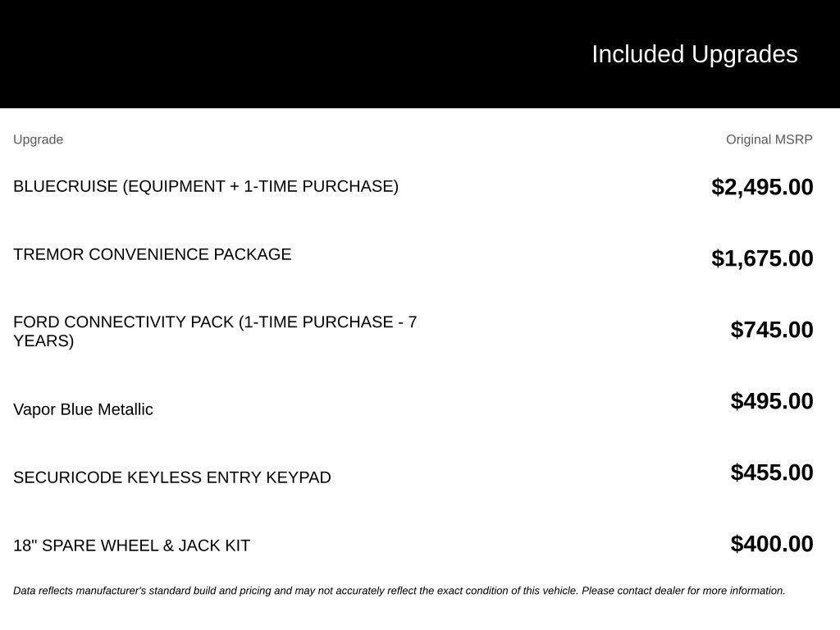The height and width of the screenshot is (630, 840).
Task: Click the $495.00 price
Action: click(x=771, y=400)
